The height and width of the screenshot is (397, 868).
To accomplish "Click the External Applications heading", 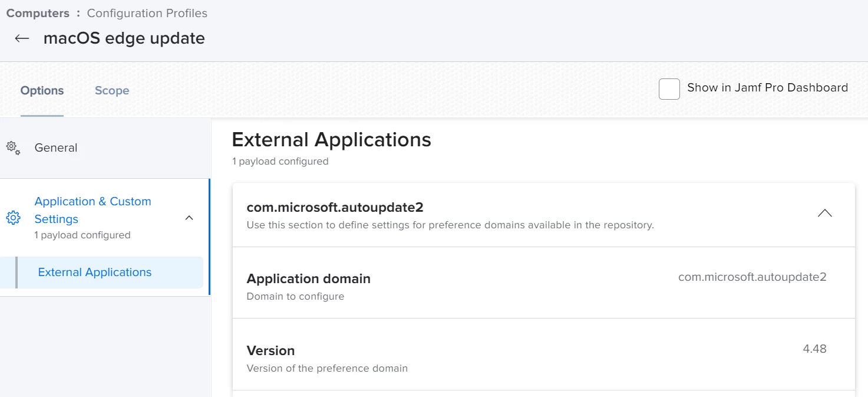I will pos(332,140).
